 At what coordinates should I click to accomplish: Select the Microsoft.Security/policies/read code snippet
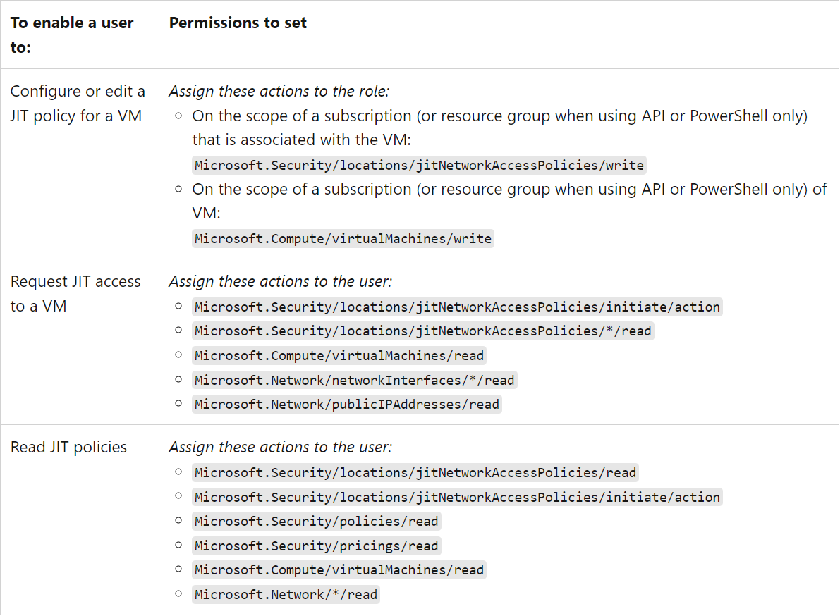317,522
